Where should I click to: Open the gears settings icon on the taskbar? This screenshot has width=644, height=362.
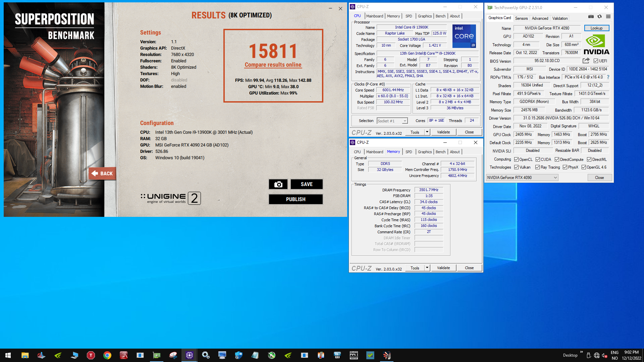point(206,355)
